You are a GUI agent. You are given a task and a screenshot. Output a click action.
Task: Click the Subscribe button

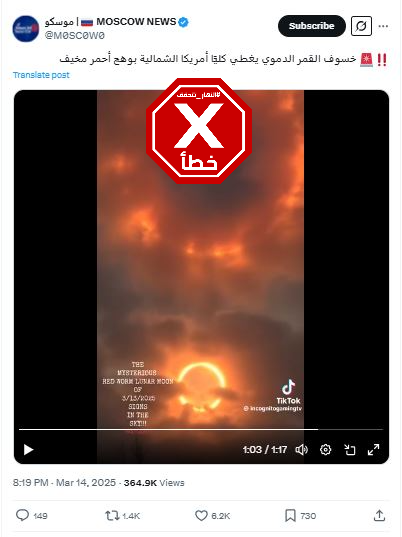(x=312, y=26)
